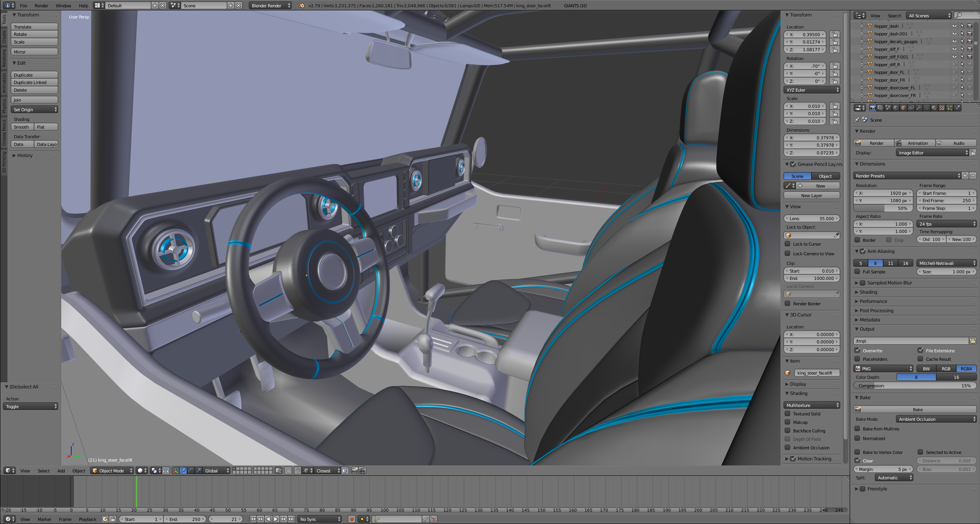Toggle proportional editing circle icon
The height and width of the screenshot is (524, 980).
[288, 470]
